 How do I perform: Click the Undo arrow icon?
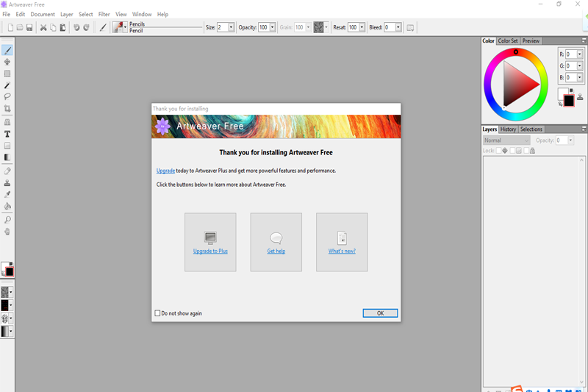point(76,27)
